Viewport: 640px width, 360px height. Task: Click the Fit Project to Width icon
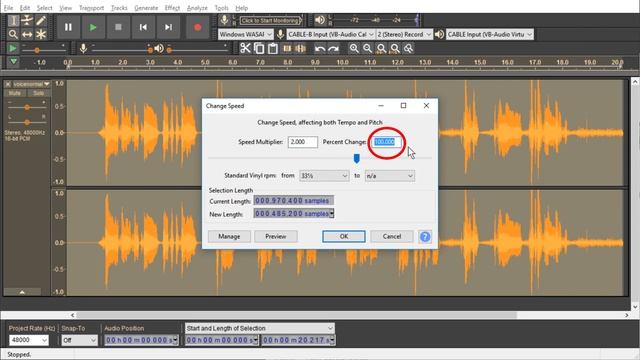tap(395, 49)
